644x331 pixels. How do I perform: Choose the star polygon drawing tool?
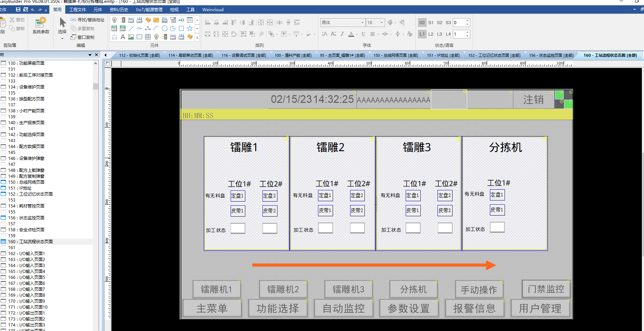(190, 28)
